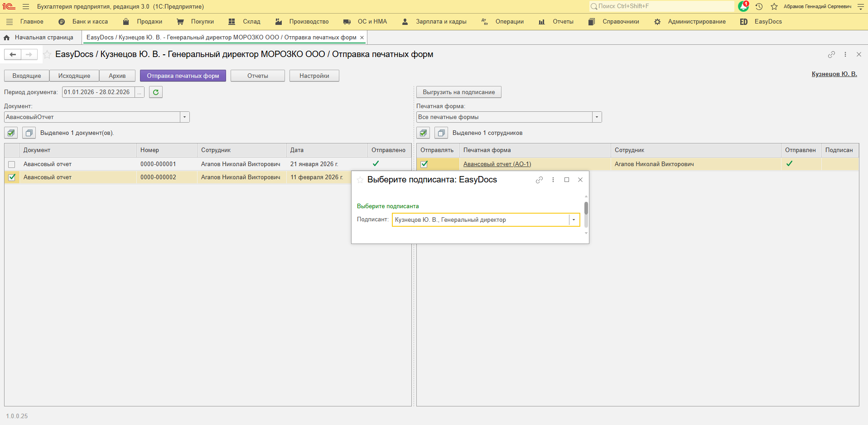Toggle checkbox for document 0000-000001
Viewport: 868px width, 425px height.
[12, 164]
